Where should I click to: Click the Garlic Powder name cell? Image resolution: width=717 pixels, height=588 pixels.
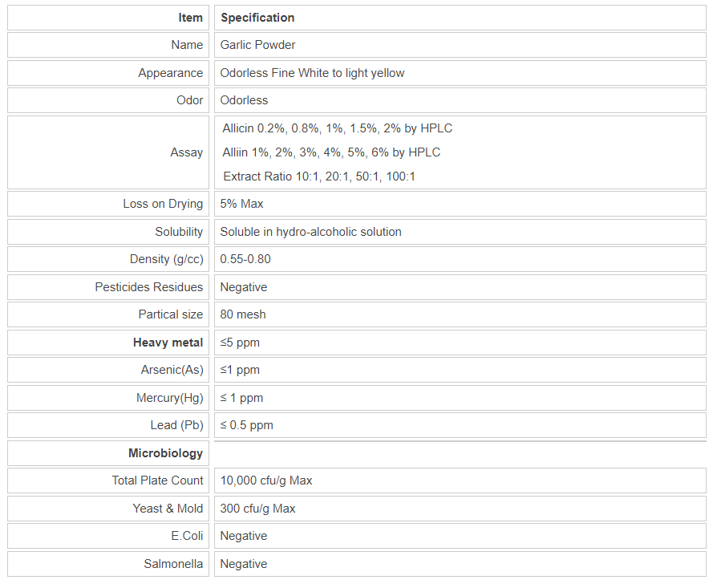[257, 45]
